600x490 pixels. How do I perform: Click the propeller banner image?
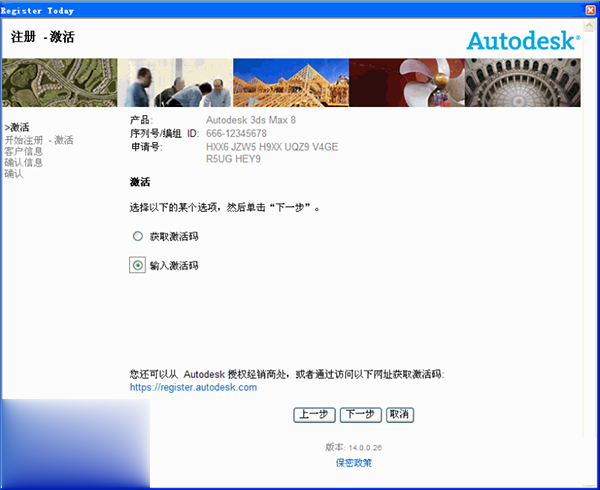[407, 83]
